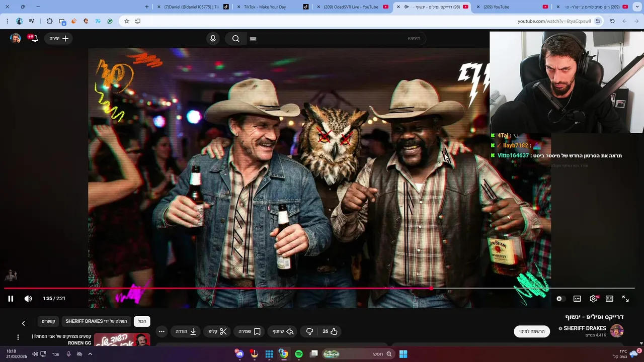The width and height of the screenshot is (644, 362).
Task: Switch to the 'OdedSVR Live - YouTube' tab
Action: point(352,7)
